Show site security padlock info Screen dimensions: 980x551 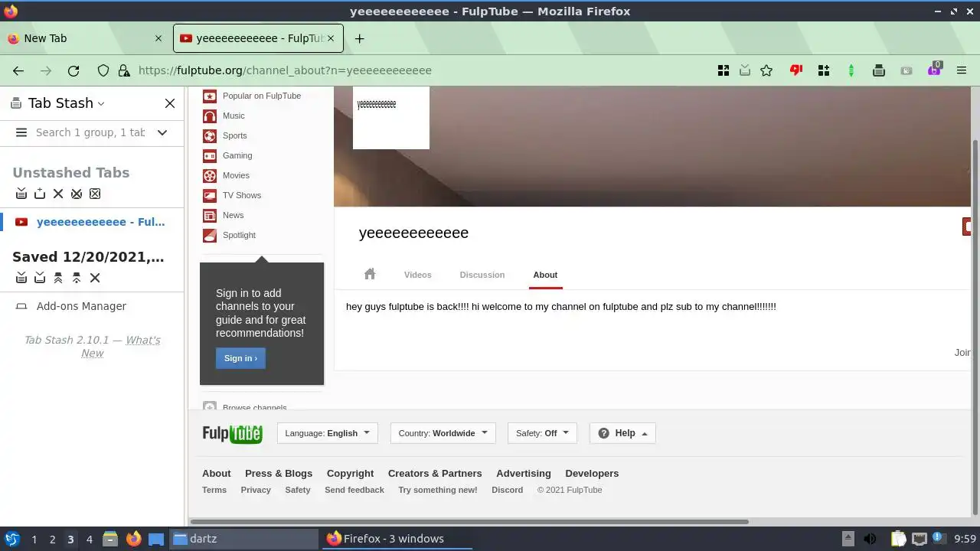(x=124, y=70)
